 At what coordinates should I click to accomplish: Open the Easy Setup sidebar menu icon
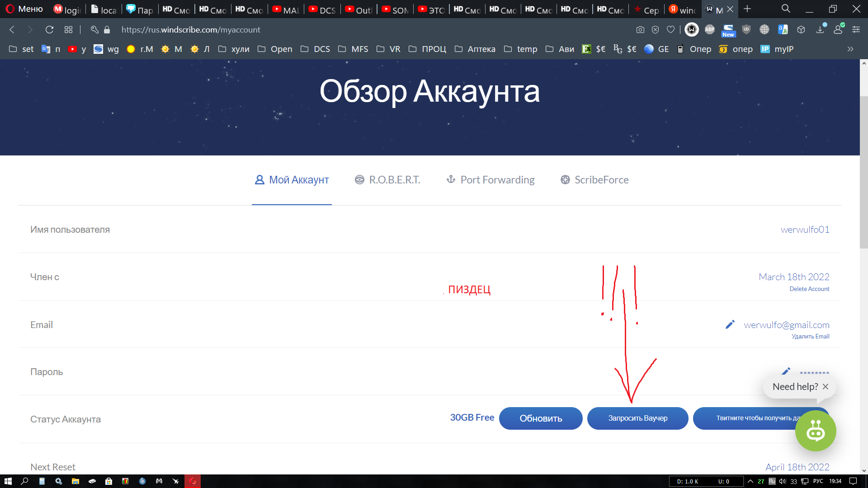click(x=856, y=30)
